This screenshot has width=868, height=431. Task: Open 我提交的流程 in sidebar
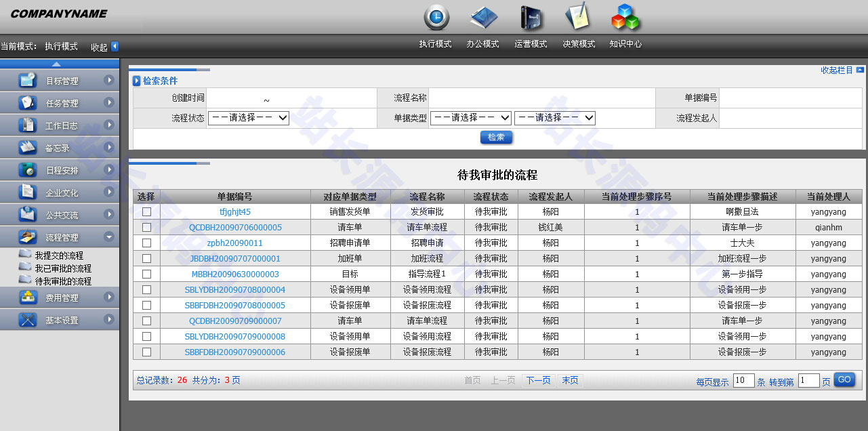tap(59, 255)
